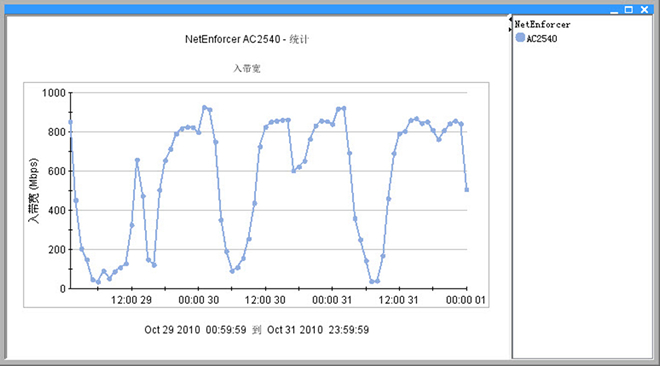Minimize the statistics chart window
Screen dimensions: 660x366
click(614, 10)
